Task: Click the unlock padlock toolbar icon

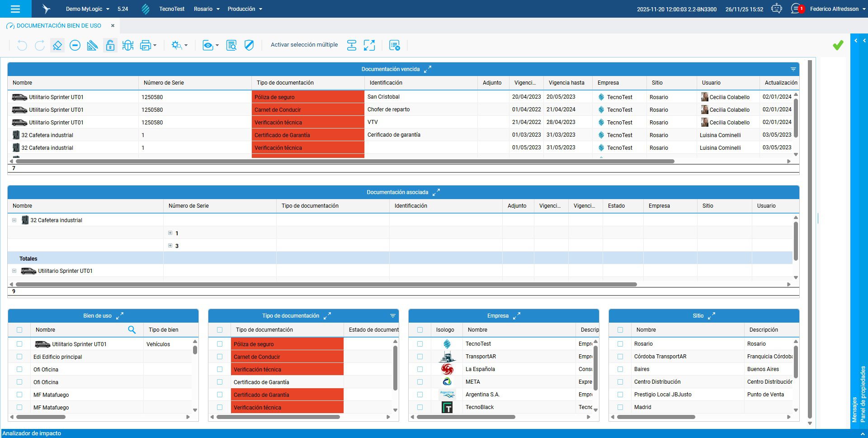Action: (110, 45)
